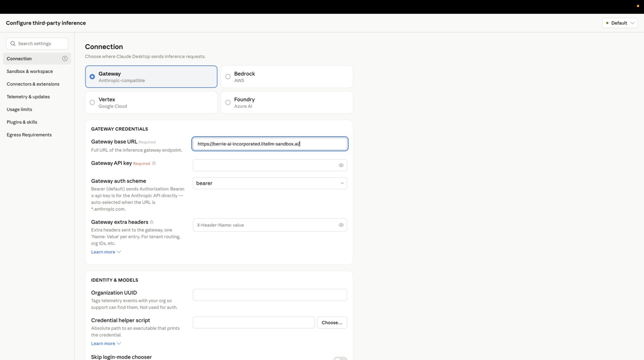Click the Credential helper script path field
The width and height of the screenshot is (644, 360).
pos(254,323)
